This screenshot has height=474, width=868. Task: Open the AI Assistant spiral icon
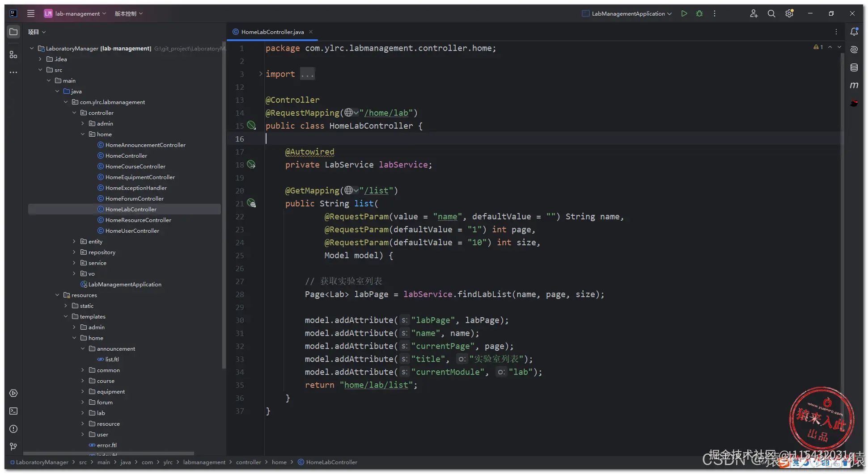point(854,50)
